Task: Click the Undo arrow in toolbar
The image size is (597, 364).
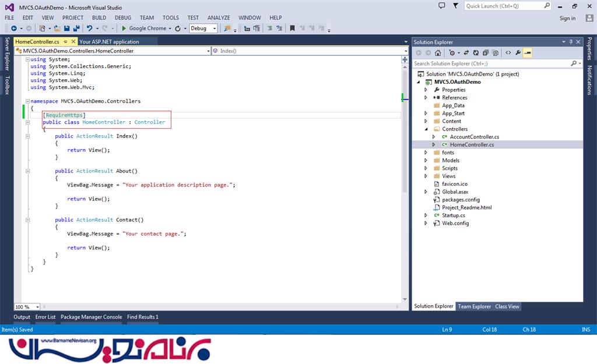Action: tap(89, 28)
